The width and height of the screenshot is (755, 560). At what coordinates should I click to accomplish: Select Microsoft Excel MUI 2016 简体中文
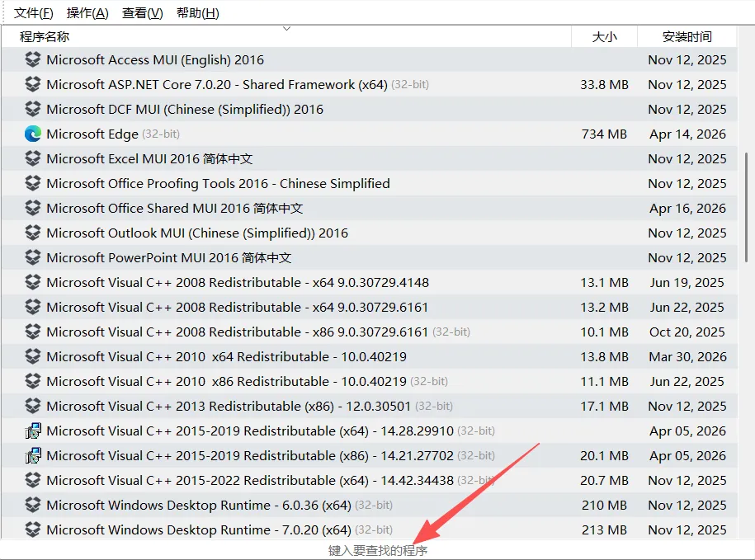point(149,158)
